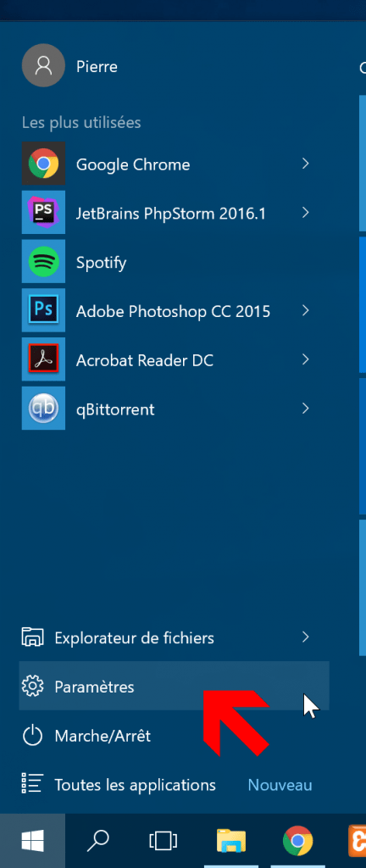
Task: Click the Pierre user avatar
Action: click(x=43, y=66)
